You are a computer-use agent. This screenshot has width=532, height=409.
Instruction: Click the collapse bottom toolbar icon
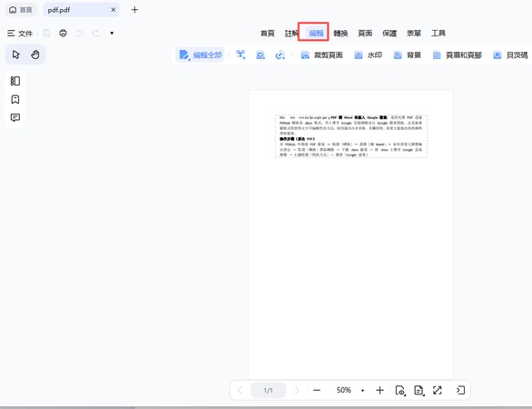[x=460, y=390]
